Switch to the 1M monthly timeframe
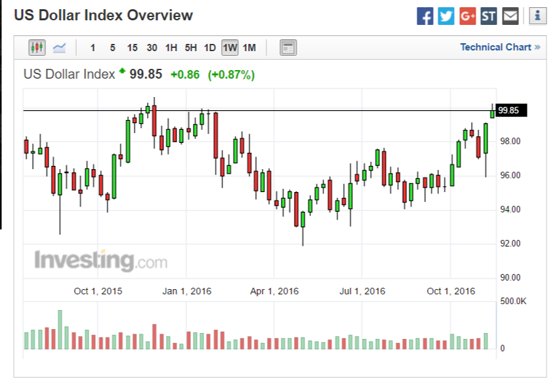This screenshot has height=392, width=559. coord(249,48)
